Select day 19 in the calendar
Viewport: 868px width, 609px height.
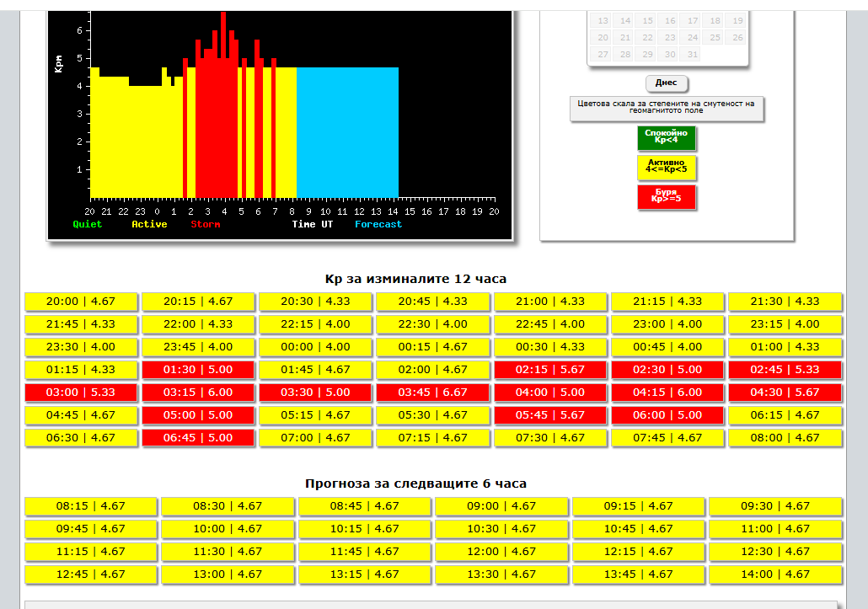pos(737,21)
